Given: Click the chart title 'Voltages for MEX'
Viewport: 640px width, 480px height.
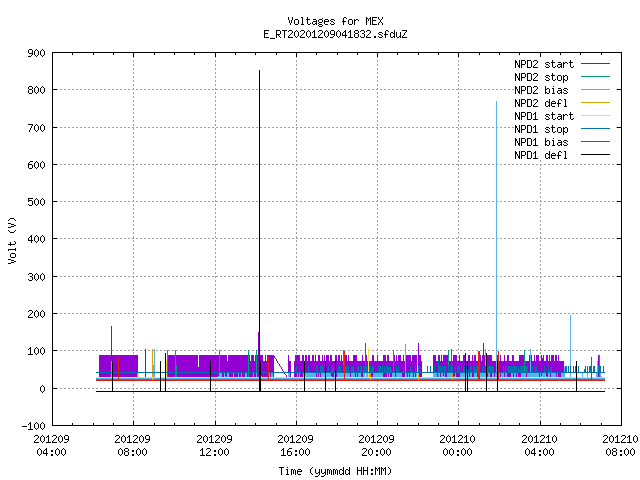Looking at the screenshot, I should 335,21.
